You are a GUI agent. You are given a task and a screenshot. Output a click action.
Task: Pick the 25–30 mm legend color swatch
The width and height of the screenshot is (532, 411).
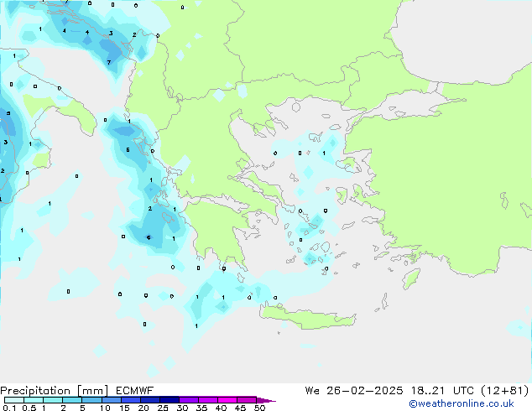click(170, 400)
